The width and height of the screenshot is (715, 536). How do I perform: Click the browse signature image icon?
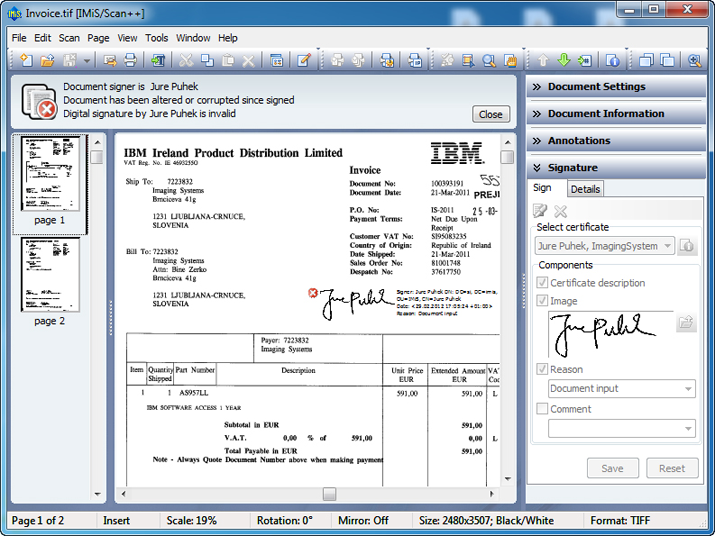(686, 323)
